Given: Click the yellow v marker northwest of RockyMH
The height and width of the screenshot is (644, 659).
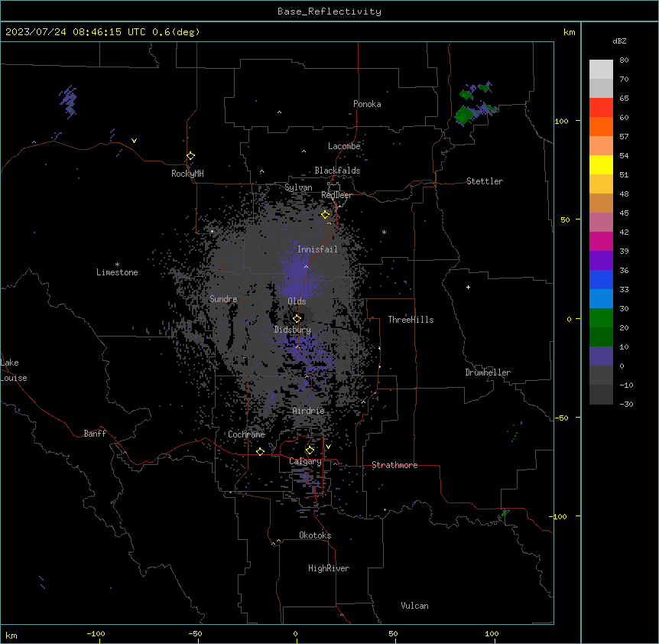Looking at the screenshot, I should [134, 141].
